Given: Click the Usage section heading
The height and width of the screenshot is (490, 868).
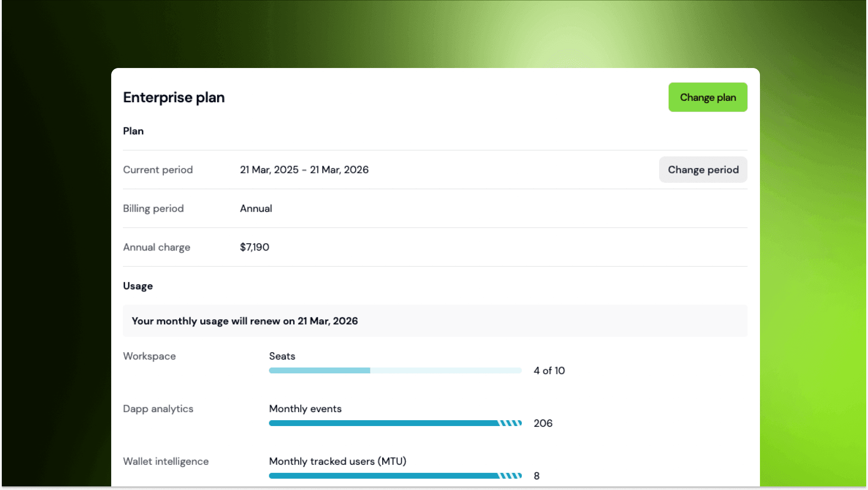Looking at the screenshot, I should point(138,286).
